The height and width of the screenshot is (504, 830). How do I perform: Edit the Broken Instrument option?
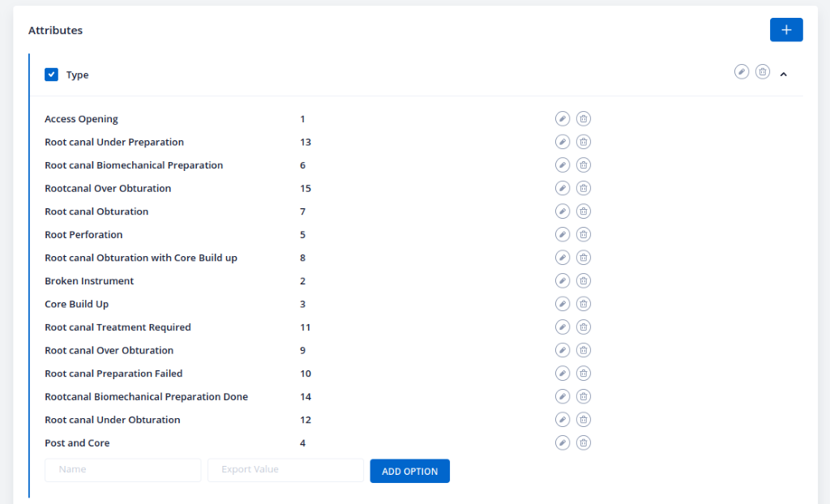pos(563,281)
